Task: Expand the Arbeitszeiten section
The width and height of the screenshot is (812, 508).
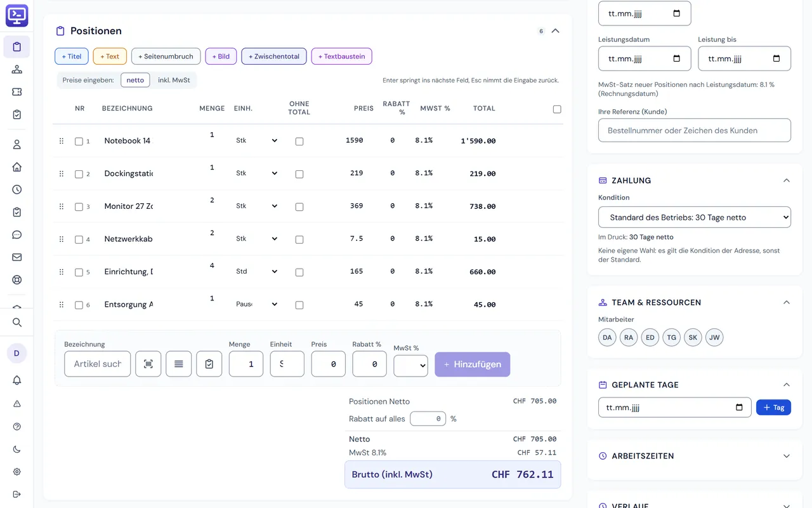Action: [x=787, y=456]
